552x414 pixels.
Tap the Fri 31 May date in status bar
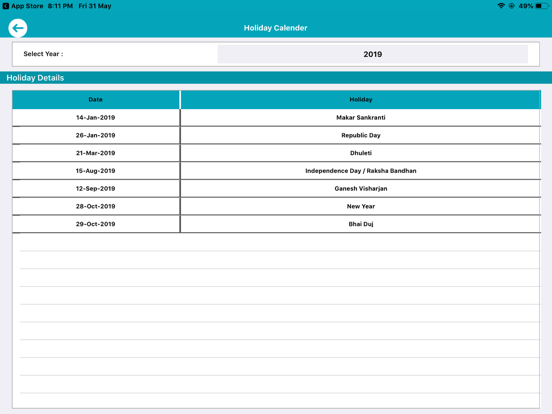click(x=95, y=6)
